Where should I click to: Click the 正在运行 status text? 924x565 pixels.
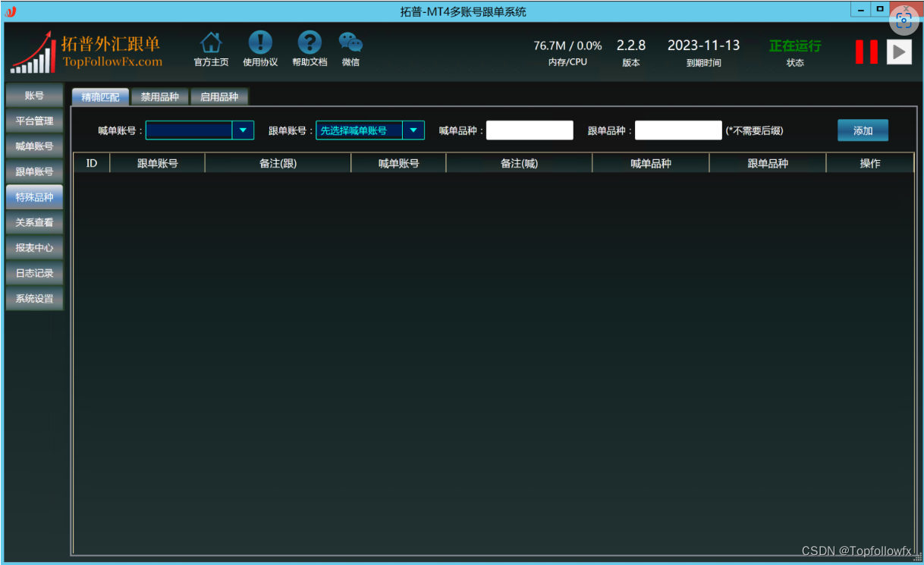(795, 46)
